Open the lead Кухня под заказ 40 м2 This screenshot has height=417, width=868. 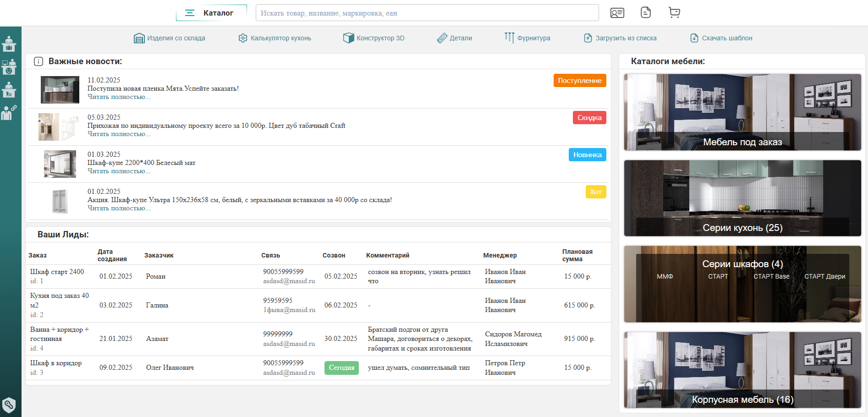[60, 300]
